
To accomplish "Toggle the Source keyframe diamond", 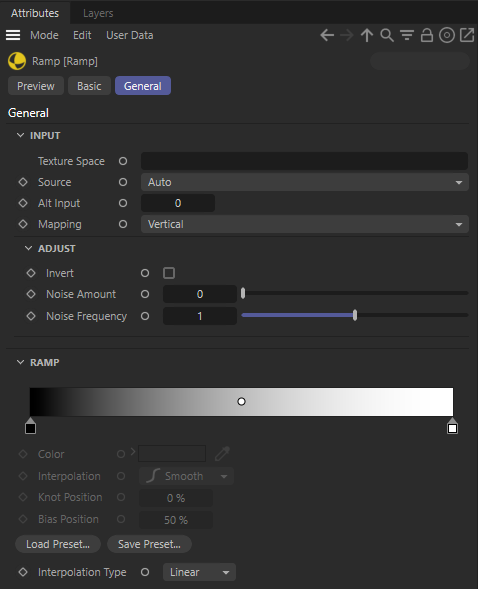I will click(23, 182).
